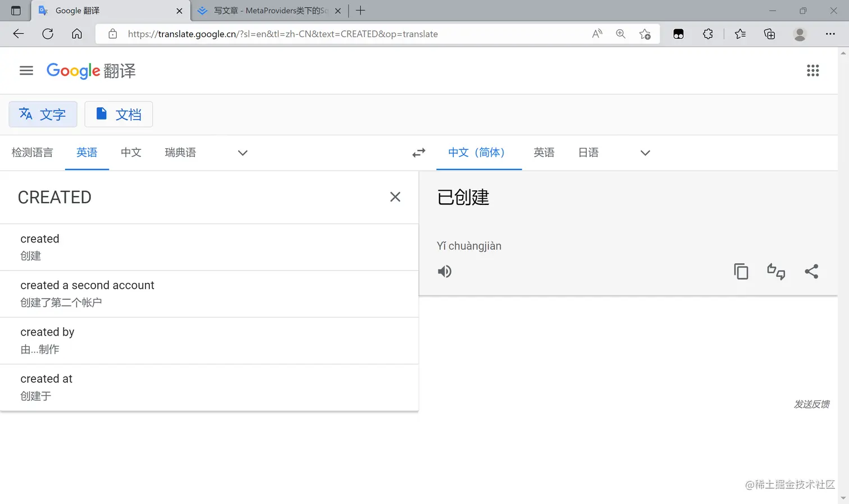Open the Favorites list

740,34
